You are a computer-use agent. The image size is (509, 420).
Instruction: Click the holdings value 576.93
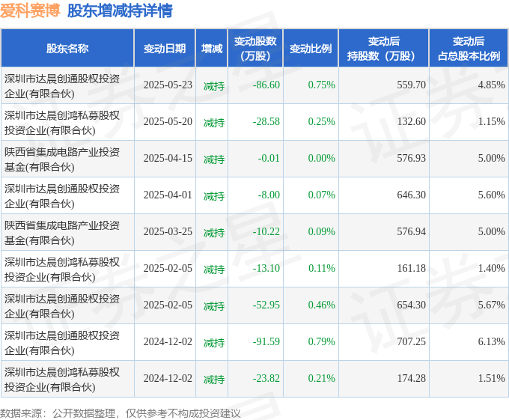[x=411, y=159]
